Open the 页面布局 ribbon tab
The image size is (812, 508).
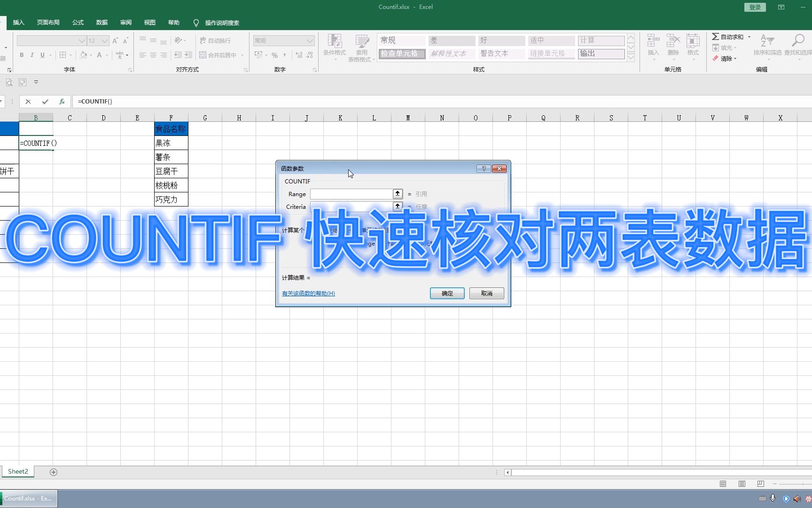point(48,23)
